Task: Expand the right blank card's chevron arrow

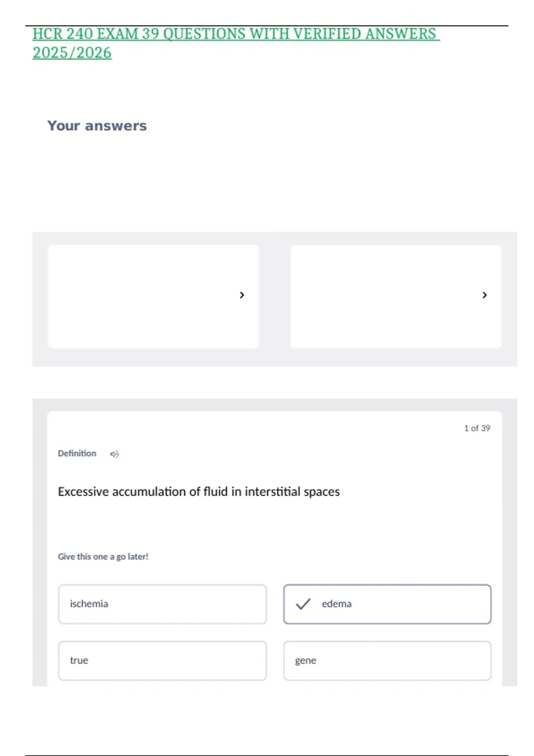Action: click(x=485, y=295)
